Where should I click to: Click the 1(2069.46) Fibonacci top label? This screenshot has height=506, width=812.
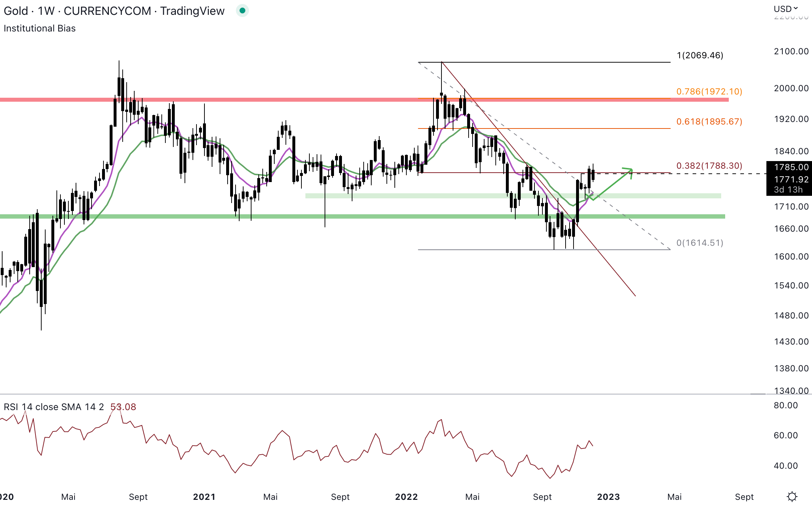[x=700, y=55]
